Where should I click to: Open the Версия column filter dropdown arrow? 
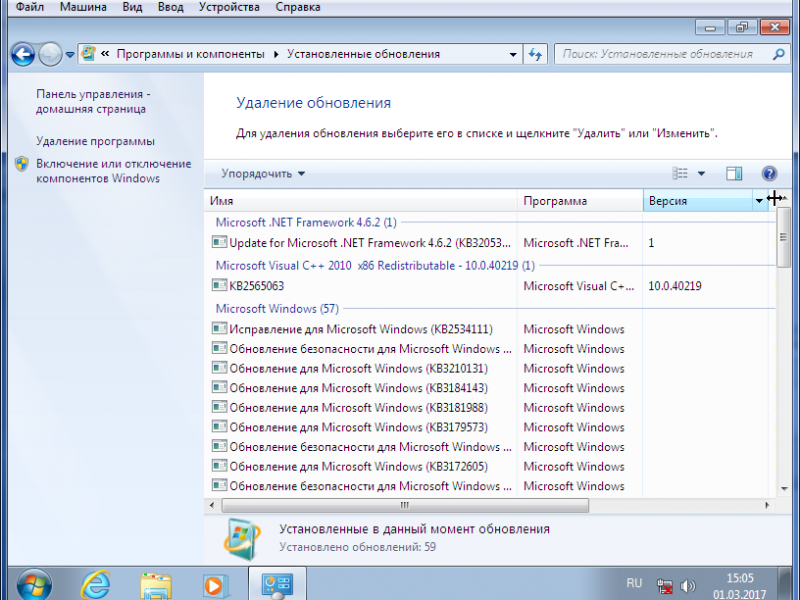(759, 201)
